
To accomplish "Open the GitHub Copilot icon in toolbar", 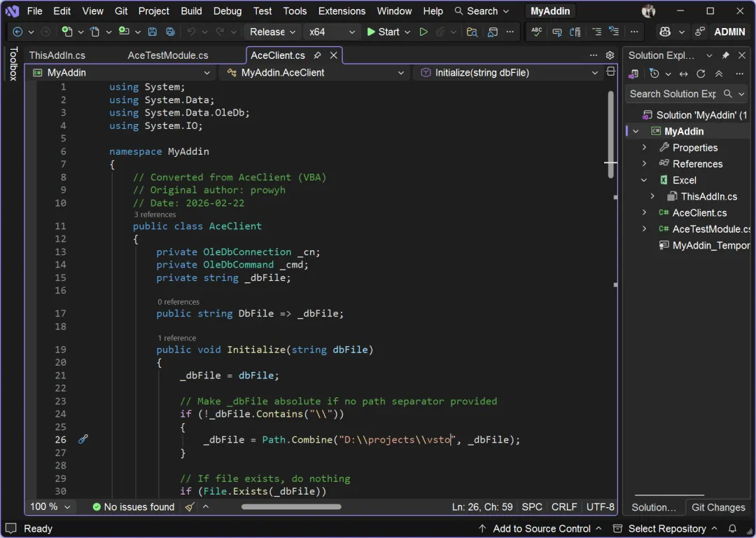I will point(665,32).
